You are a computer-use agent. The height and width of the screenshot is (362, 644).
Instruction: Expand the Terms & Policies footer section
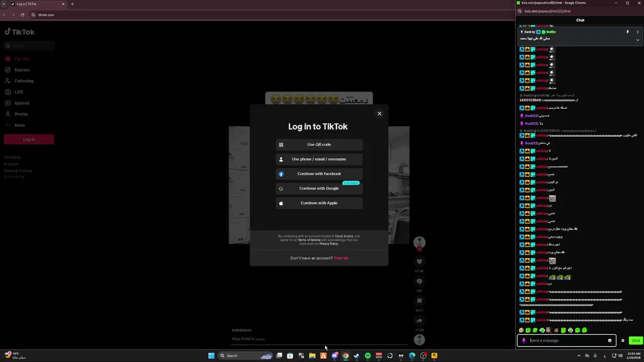click(18, 170)
